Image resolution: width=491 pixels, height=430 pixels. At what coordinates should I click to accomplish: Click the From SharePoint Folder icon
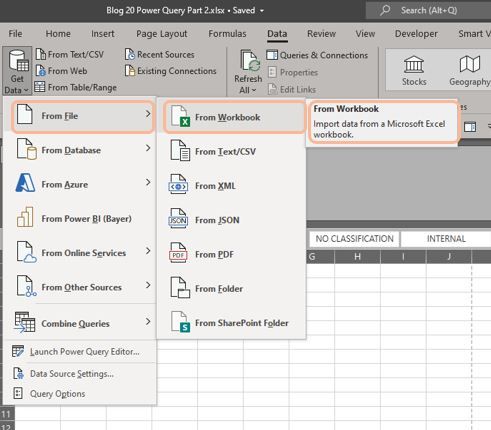[x=180, y=322]
